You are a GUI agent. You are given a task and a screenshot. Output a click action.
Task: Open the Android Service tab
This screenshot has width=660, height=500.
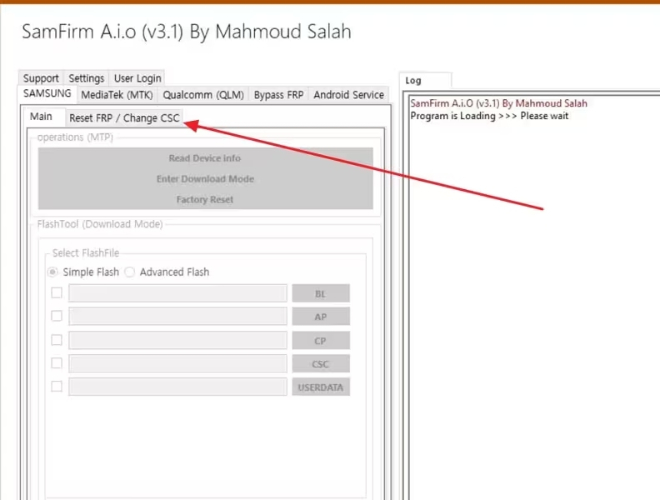coord(349,95)
